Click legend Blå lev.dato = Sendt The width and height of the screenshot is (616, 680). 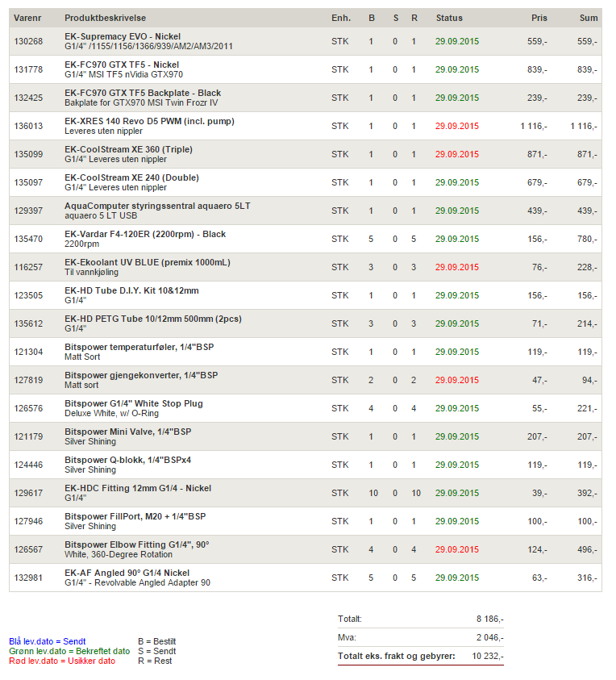[48, 641]
